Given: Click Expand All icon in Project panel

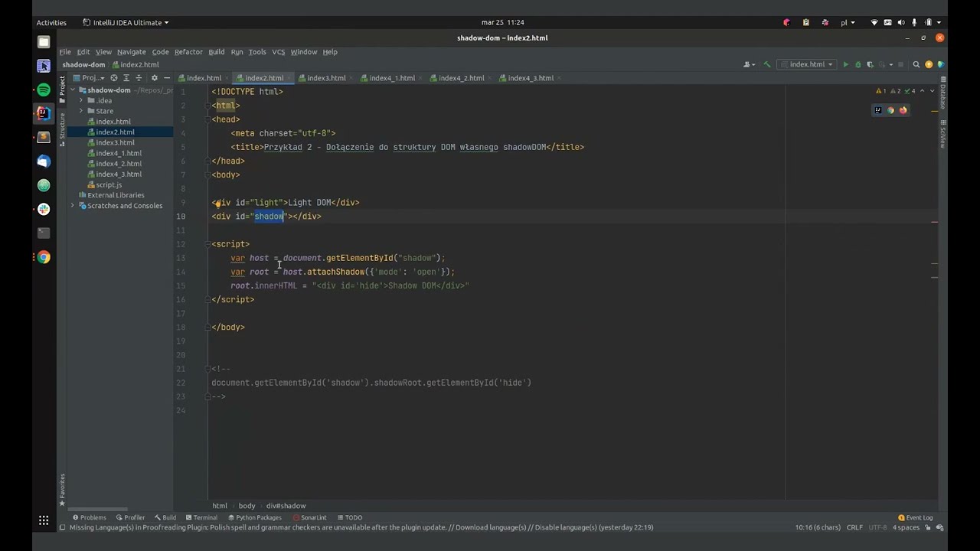Looking at the screenshot, I should [126, 78].
